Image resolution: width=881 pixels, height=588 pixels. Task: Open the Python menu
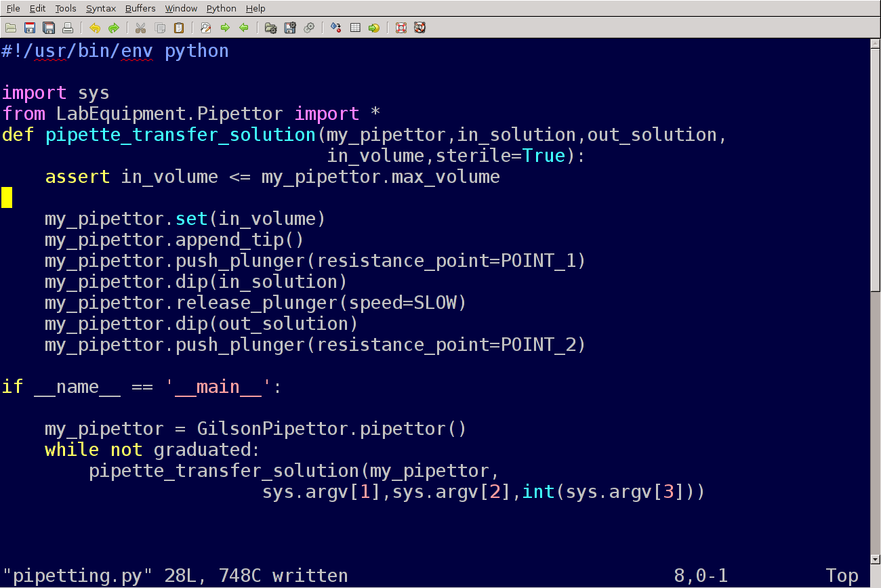tap(222, 8)
